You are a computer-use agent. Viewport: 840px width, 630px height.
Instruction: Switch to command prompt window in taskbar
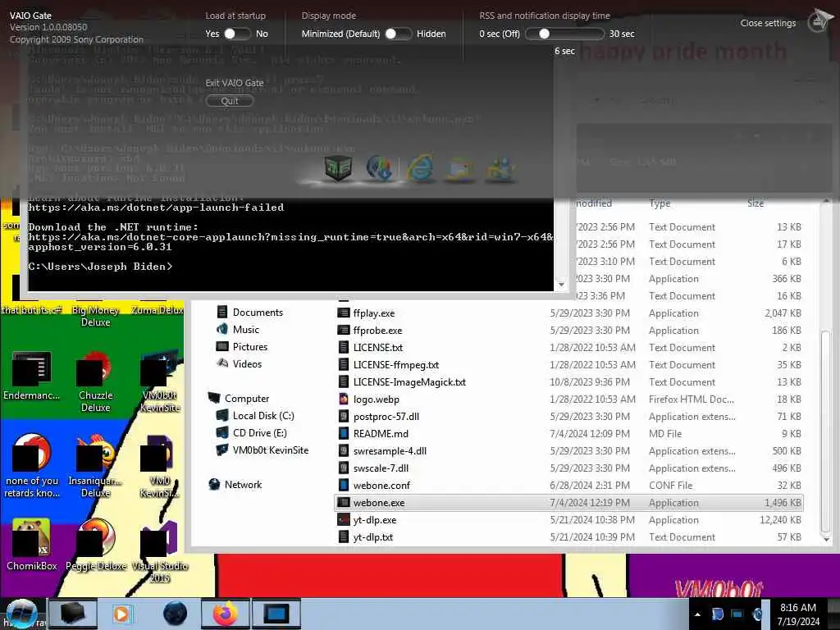coord(276,614)
